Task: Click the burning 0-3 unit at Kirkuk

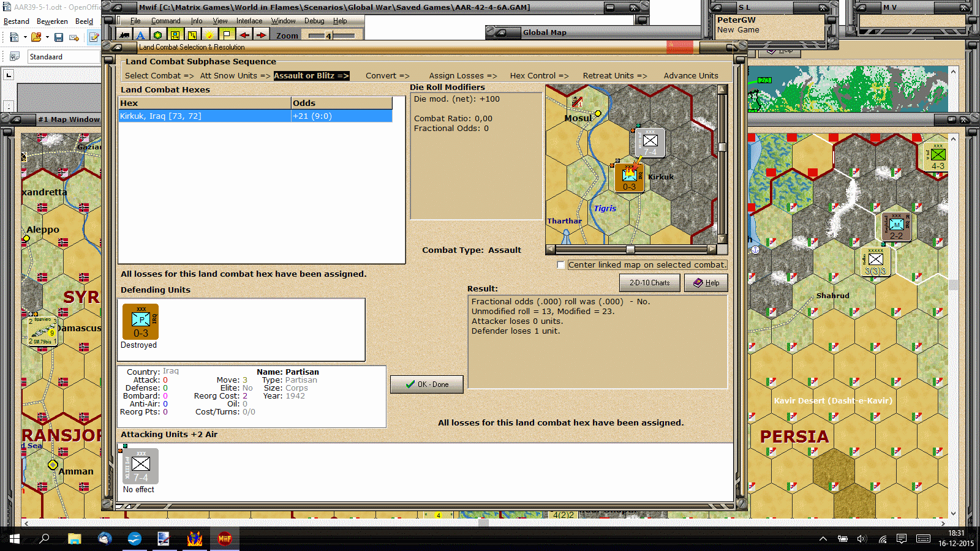Action: (630, 178)
